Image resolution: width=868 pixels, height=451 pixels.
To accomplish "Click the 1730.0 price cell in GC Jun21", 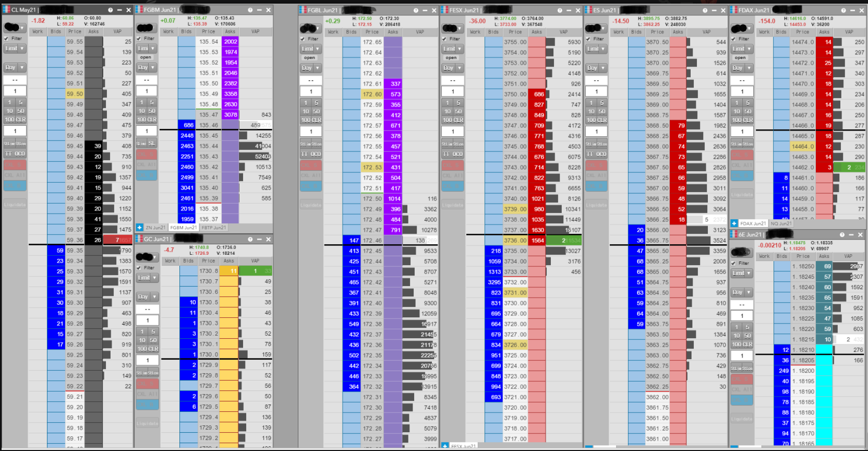I will pos(209,354).
